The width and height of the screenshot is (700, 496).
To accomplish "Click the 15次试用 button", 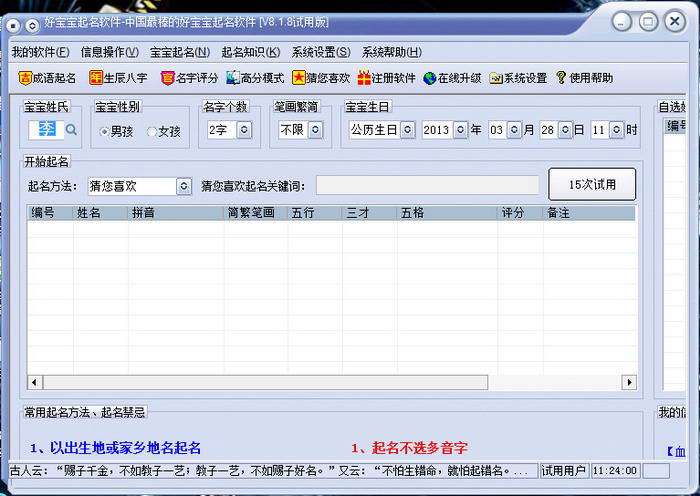I will click(592, 184).
